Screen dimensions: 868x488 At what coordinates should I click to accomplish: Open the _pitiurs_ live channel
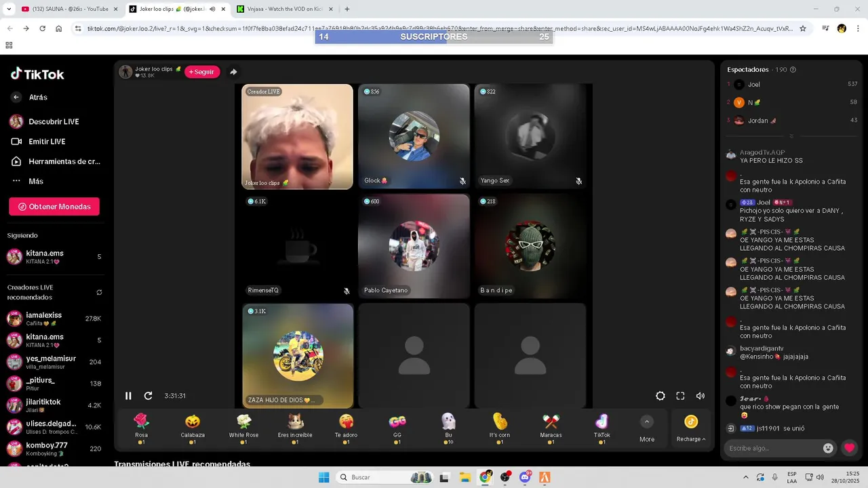pyautogui.click(x=54, y=384)
